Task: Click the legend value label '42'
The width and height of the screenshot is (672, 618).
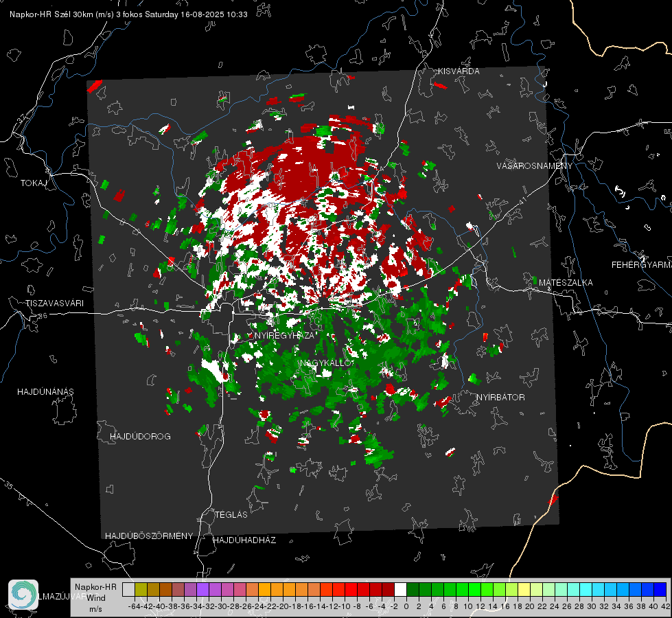Action: tap(665, 606)
